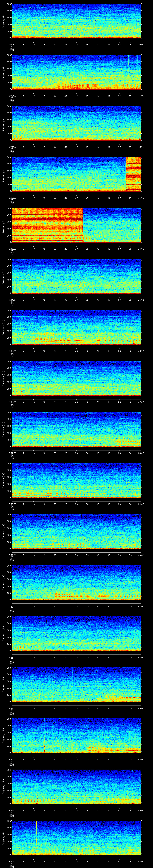This screenshot has width=153, height=868.
Task: Select the spectrogram panel starting at 2:30:00
Action: 76,72
